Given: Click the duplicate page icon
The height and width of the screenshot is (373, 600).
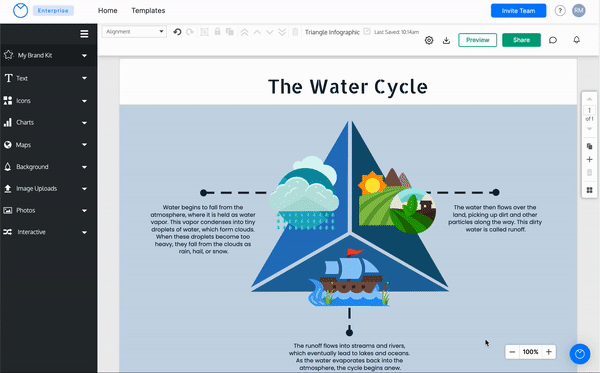Looking at the screenshot, I should (589, 146).
